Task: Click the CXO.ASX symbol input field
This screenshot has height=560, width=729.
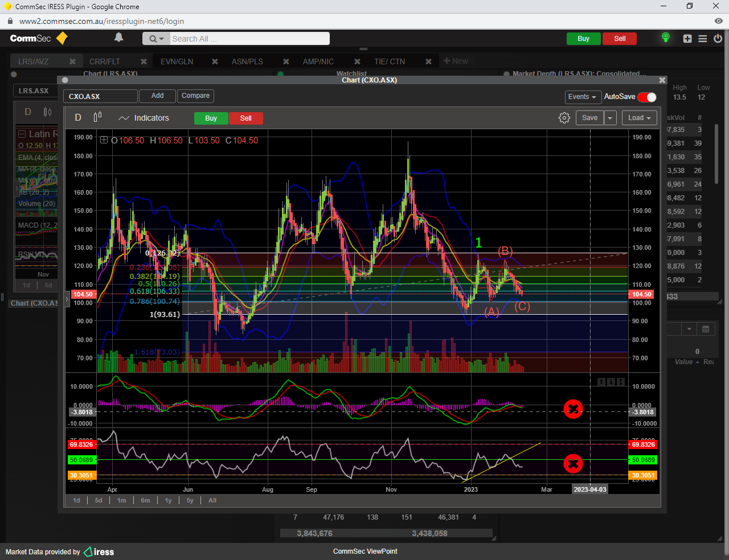Action: [x=100, y=96]
